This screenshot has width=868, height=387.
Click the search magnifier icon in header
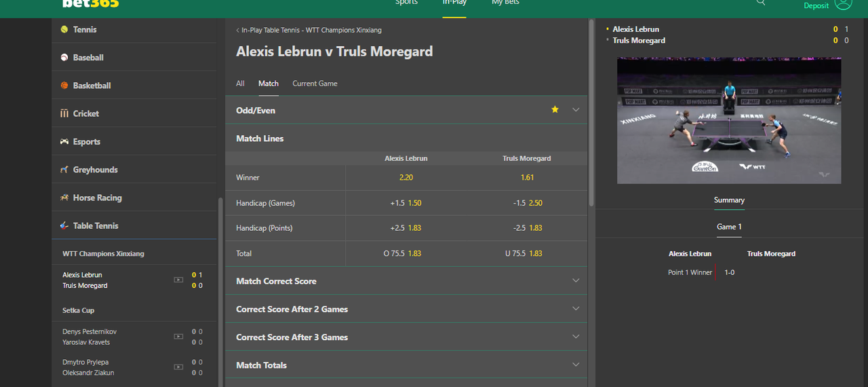pos(761,3)
